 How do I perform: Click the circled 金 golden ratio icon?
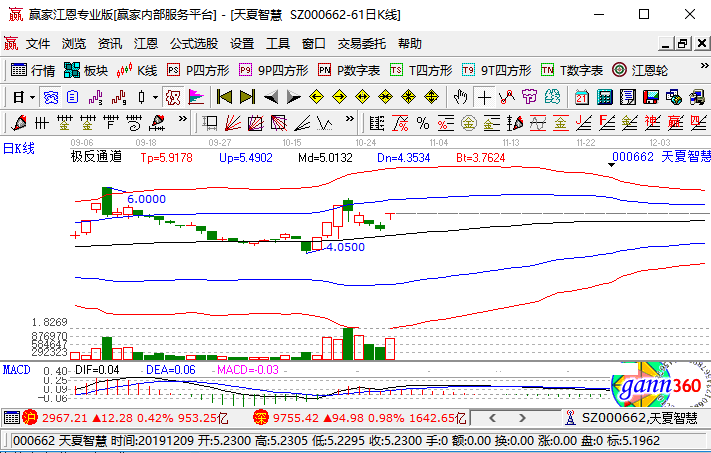pos(468,123)
